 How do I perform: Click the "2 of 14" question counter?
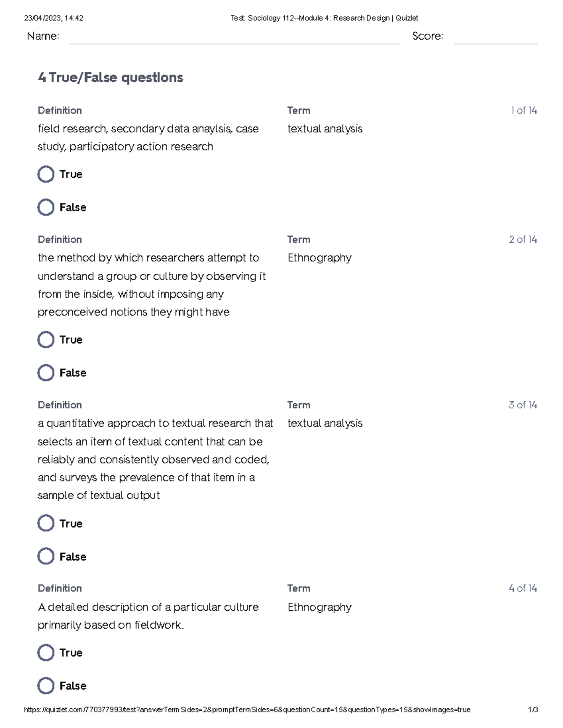point(523,240)
